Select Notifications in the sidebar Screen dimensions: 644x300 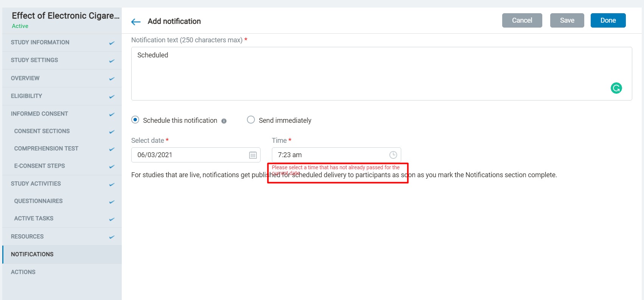[62, 254]
